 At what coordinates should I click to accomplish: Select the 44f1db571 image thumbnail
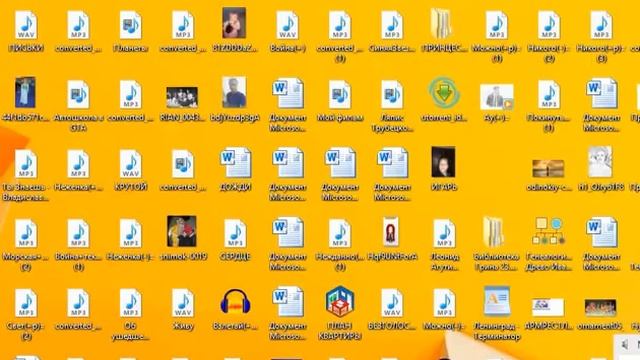pyautogui.click(x=25, y=92)
